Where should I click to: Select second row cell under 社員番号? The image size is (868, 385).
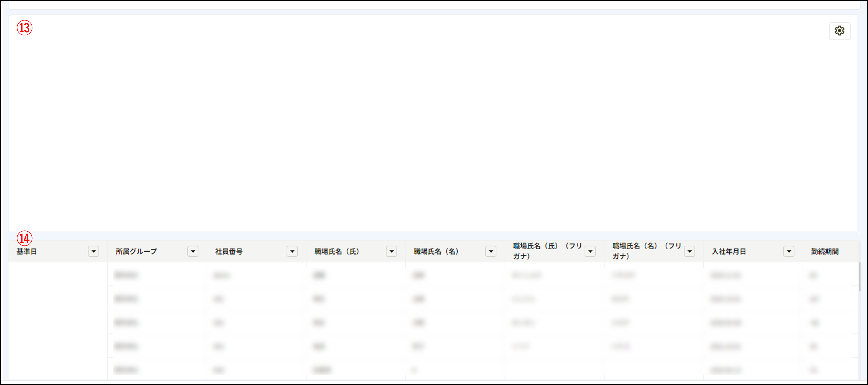pos(219,299)
